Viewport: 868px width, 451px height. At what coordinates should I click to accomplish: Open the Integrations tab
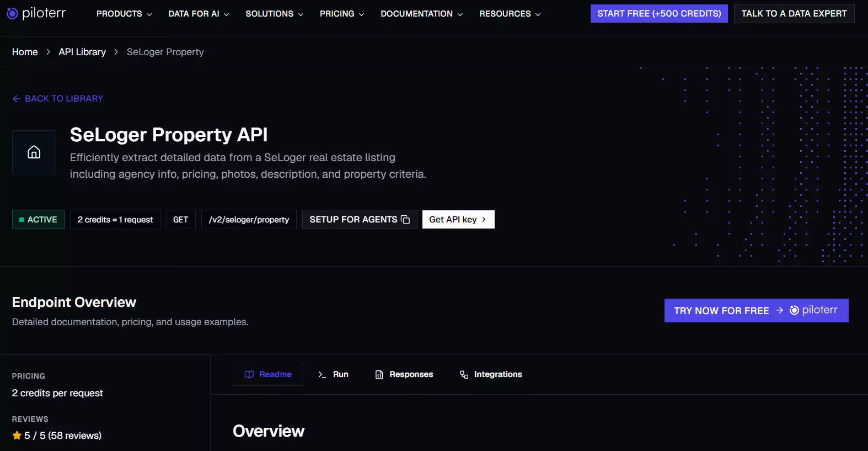pos(491,374)
